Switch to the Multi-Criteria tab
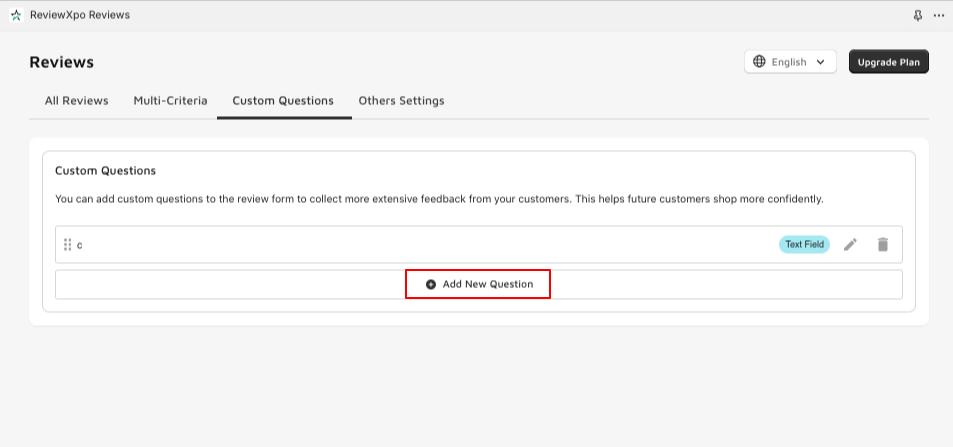Image resolution: width=953 pixels, height=447 pixels. (170, 101)
